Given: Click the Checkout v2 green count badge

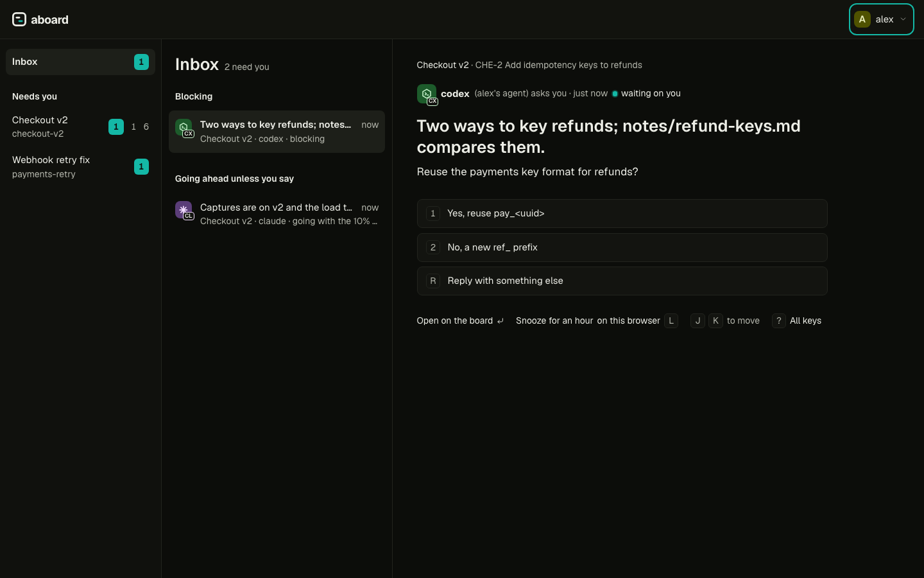Looking at the screenshot, I should 116,127.
